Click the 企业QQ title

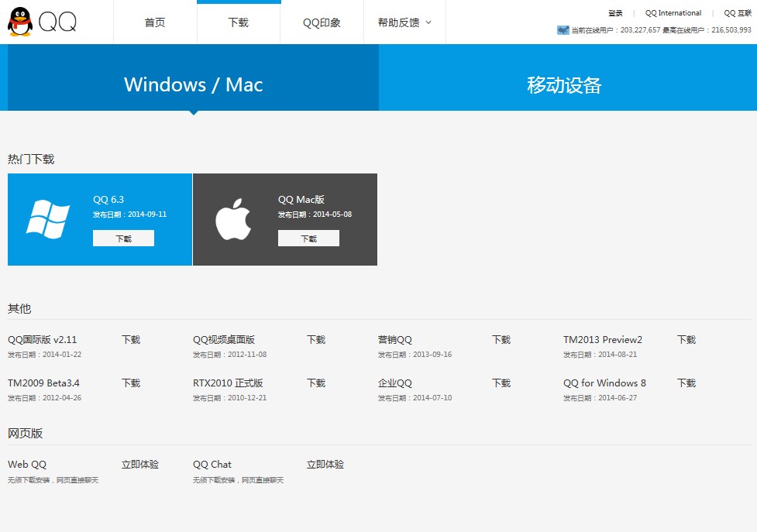(x=395, y=383)
